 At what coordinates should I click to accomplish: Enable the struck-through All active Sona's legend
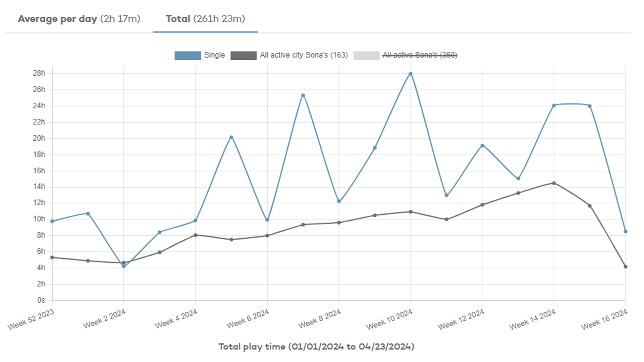click(420, 55)
